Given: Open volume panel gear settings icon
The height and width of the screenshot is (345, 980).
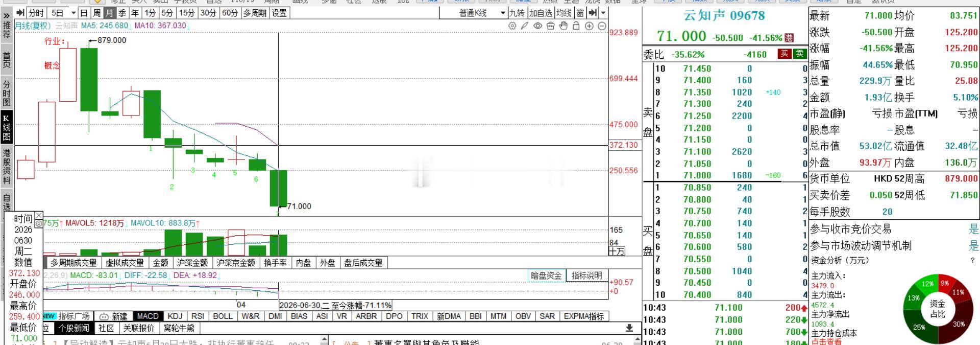Looking at the screenshot, I should point(39,224).
